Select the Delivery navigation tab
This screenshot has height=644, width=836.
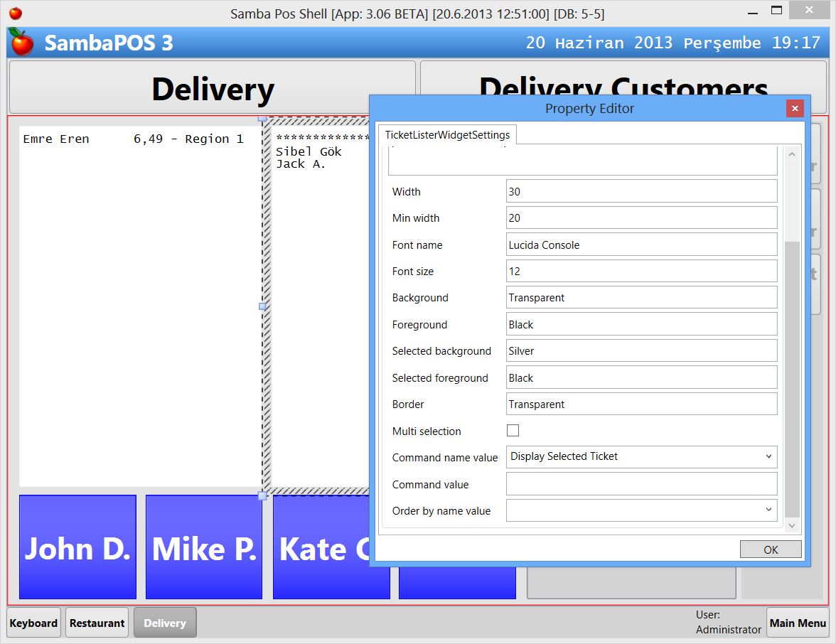(165, 622)
